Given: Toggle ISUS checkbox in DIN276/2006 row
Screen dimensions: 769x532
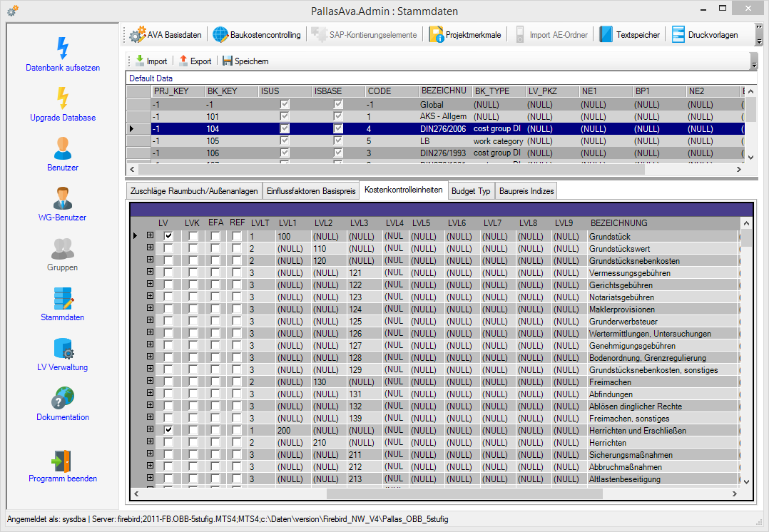Looking at the screenshot, I should coord(285,128).
